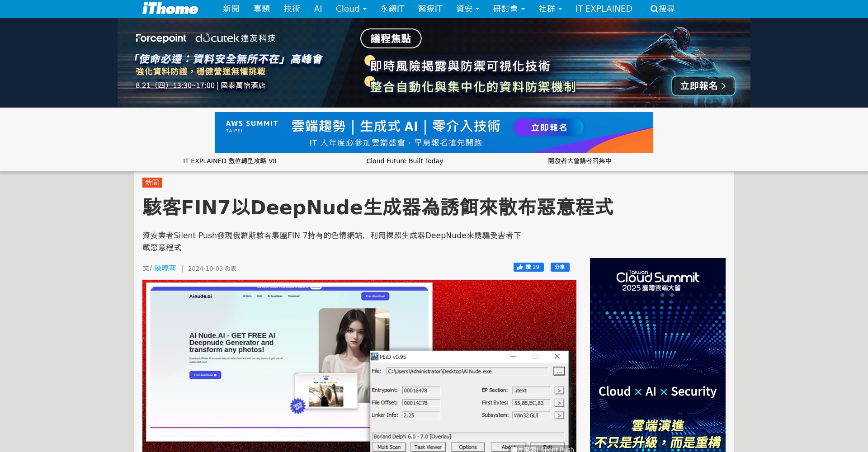Click 立即報名 on the Forcepoint banner
The image size is (868, 452).
[703, 86]
